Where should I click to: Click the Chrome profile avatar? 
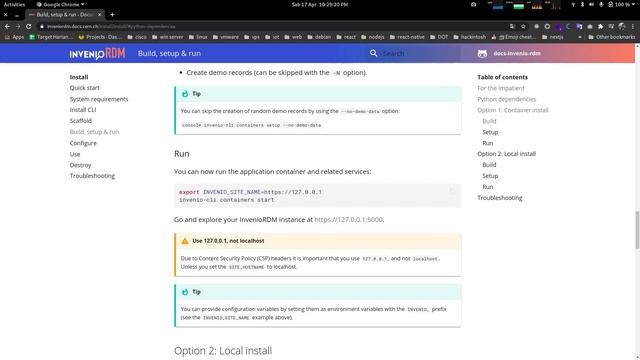tap(622, 26)
